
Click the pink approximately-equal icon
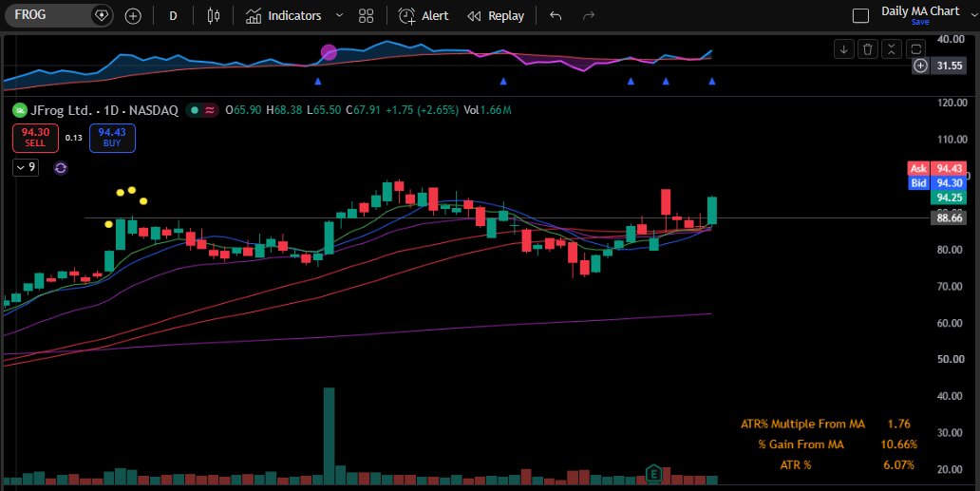pos(210,110)
